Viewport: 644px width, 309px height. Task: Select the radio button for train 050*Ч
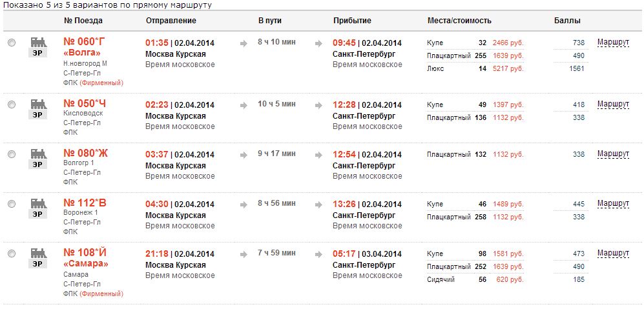[x=12, y=105]
